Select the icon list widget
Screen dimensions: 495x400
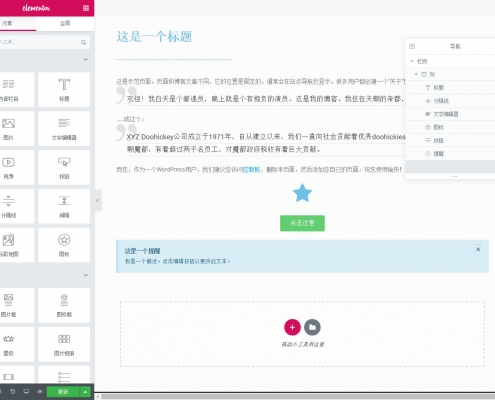point(64,375)
